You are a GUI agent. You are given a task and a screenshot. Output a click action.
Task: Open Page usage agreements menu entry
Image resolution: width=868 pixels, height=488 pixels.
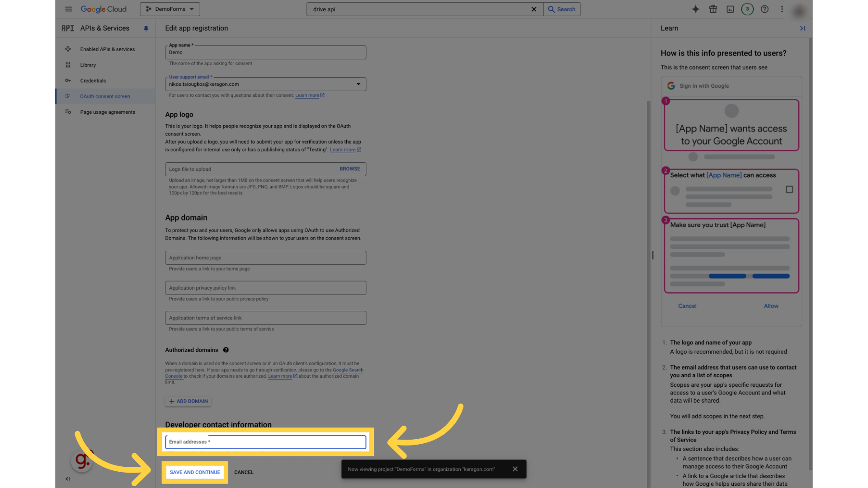(107, 112)
